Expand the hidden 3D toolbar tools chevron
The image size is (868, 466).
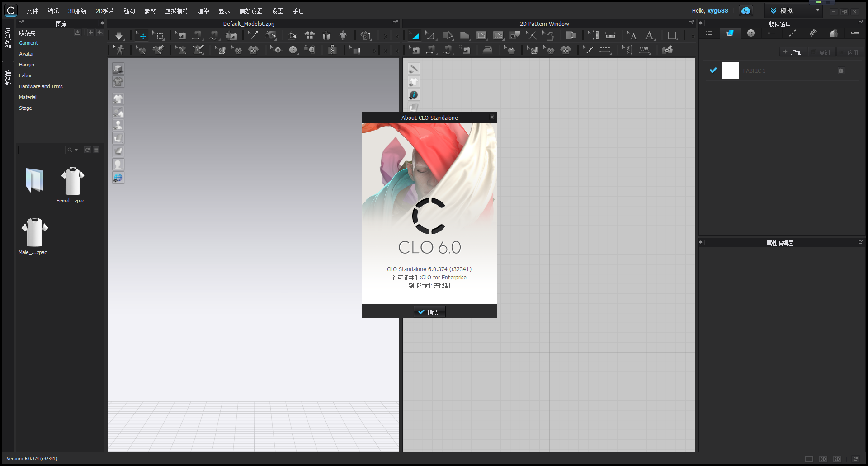385,35
